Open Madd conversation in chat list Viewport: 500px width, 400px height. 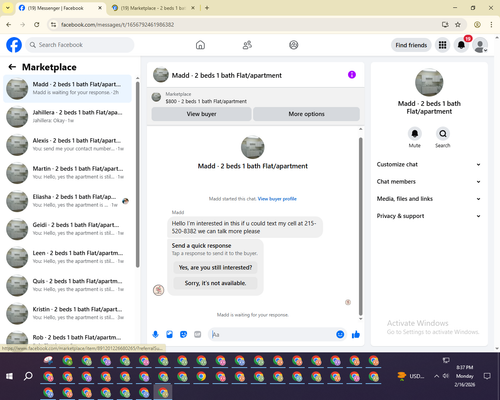click(68, 88)
